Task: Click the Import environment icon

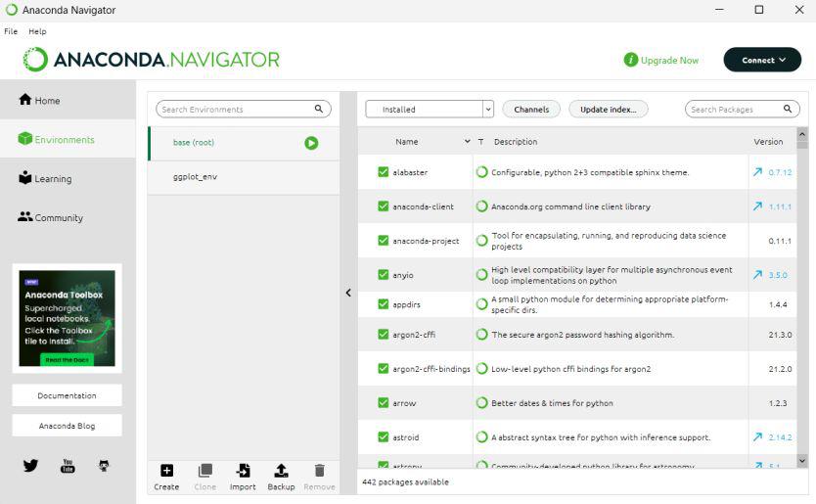Action: click(x=243, y=471)
